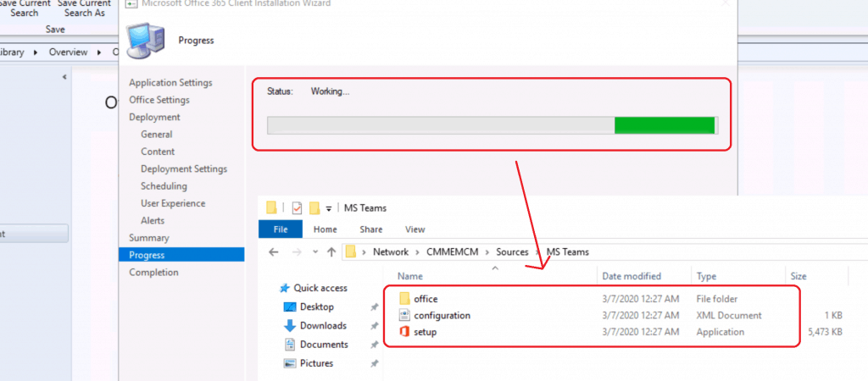Screen dimensions: 868x381
Task: Click Quick access label in navigation pane
Action: [x=320, y=288]
